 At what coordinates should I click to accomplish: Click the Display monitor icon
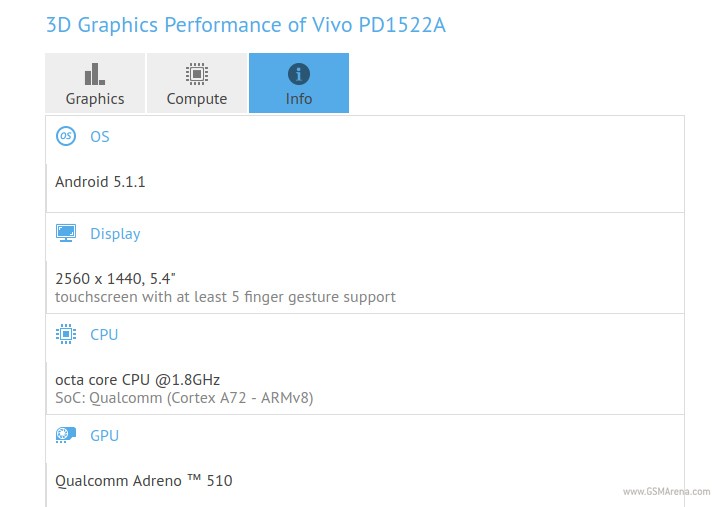[66, 234]
